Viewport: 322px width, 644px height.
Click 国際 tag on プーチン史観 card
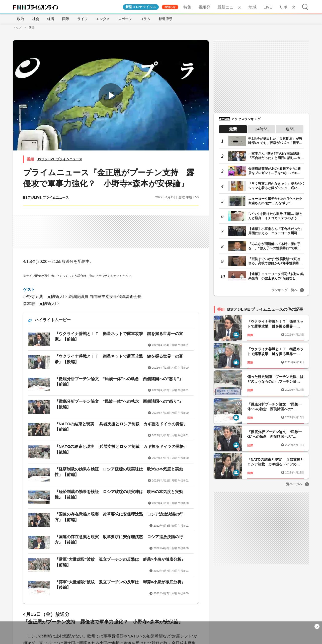(x=250, y=390)
